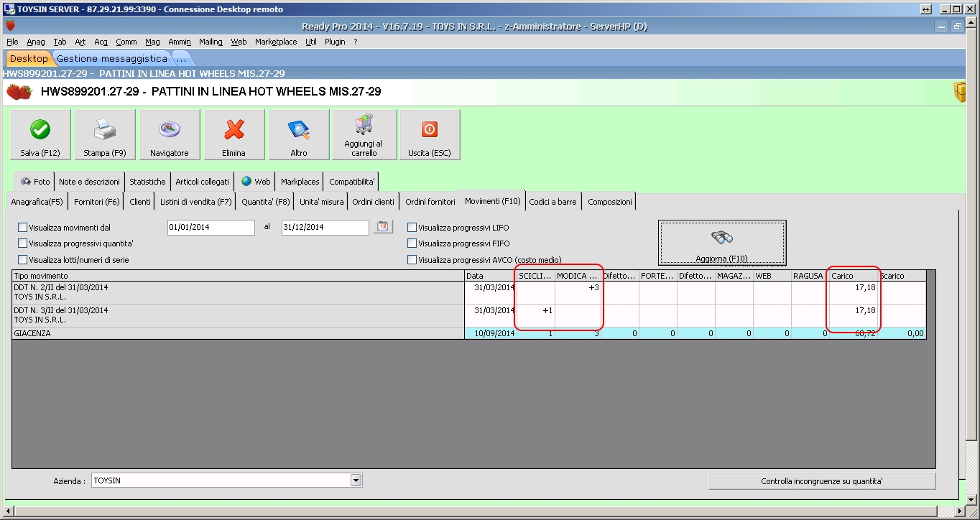980x520 pixels.
Task: Click the strawberry icon beside article title
Action: point(19,92)
